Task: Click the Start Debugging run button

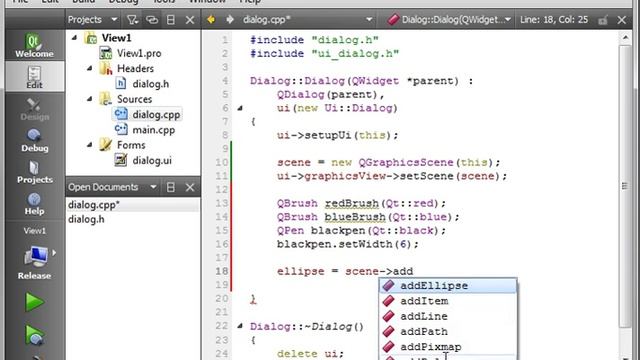Action: point(34,335)
